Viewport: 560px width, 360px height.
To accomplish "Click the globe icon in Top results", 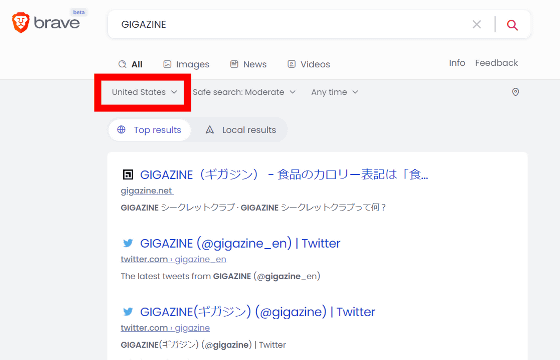I will click(121, 130).
